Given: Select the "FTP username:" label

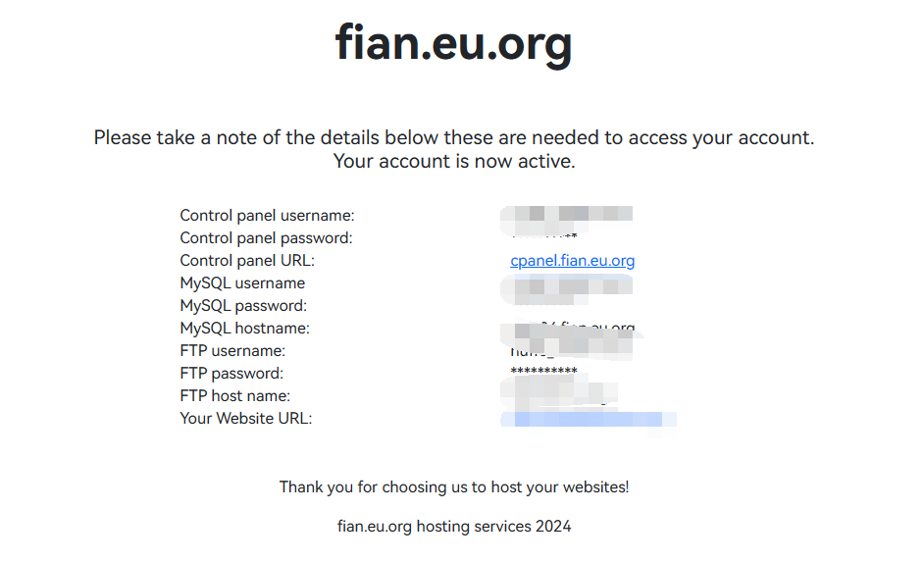Looking at the screenshot, I should pos(232,351).
